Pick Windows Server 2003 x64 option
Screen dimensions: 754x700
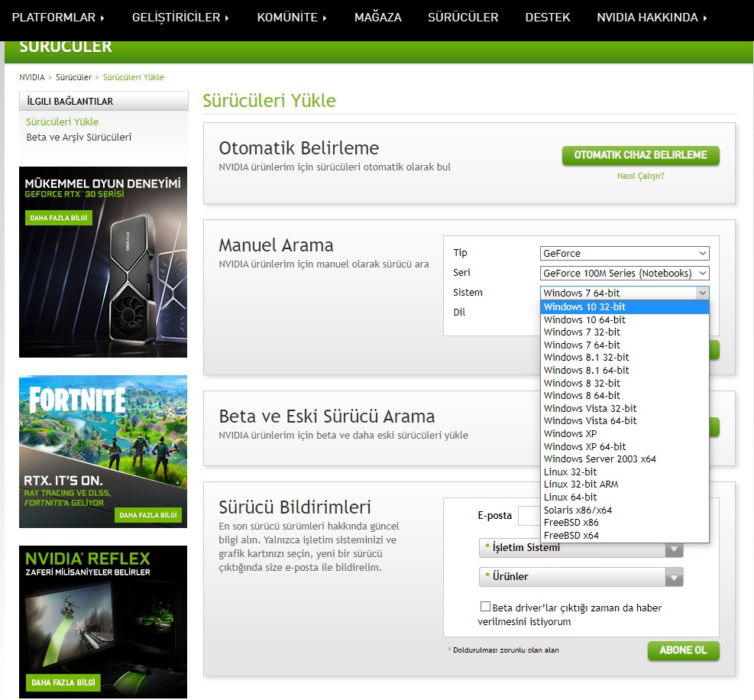pos(625,459)
